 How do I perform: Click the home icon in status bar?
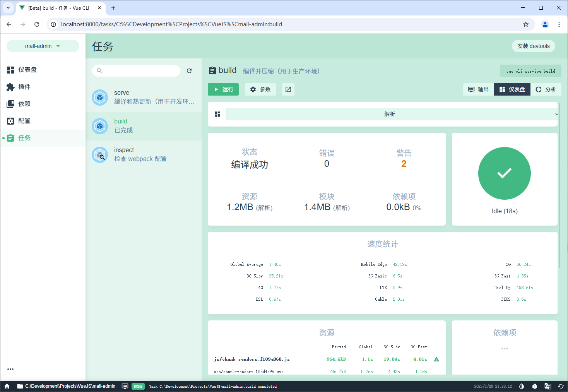[7, 386]
